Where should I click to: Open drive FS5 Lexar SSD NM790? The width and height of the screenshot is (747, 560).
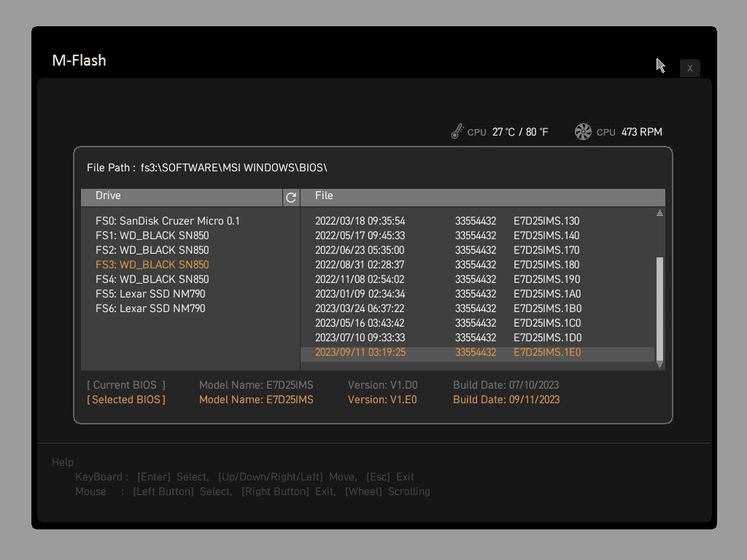pos(150,294)
